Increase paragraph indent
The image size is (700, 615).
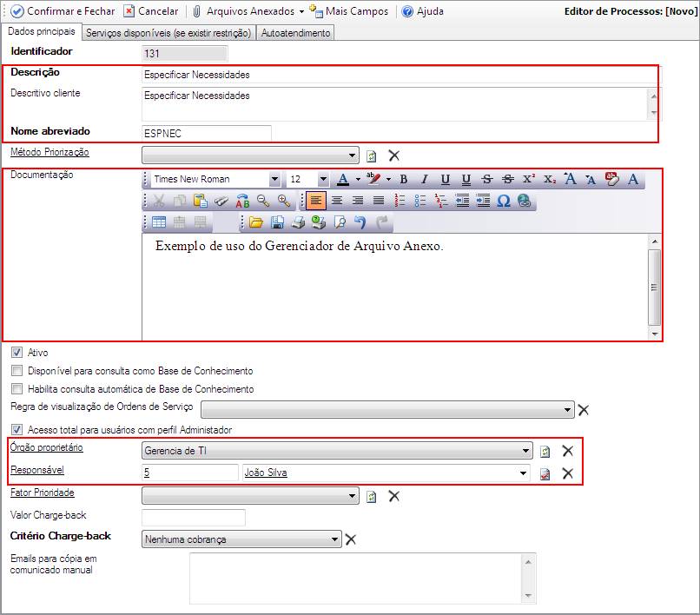coord(483,201)
